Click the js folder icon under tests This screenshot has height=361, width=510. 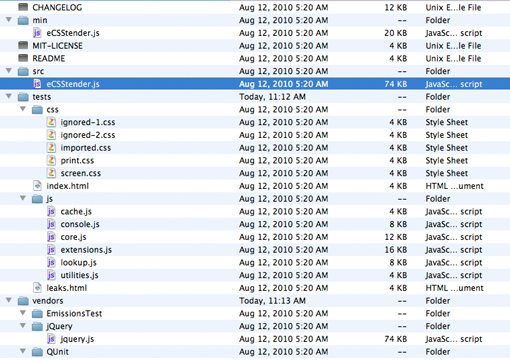click(x=37, y=199)
